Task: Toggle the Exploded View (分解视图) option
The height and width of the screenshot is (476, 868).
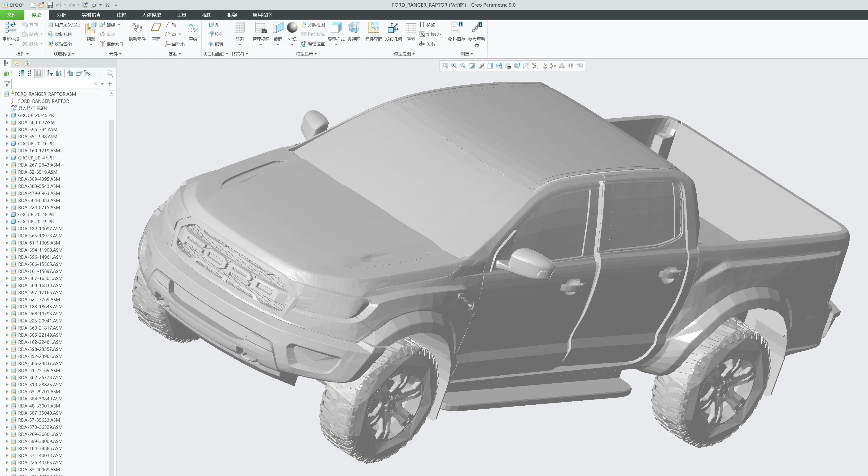Action: click(x=313, y=25)
